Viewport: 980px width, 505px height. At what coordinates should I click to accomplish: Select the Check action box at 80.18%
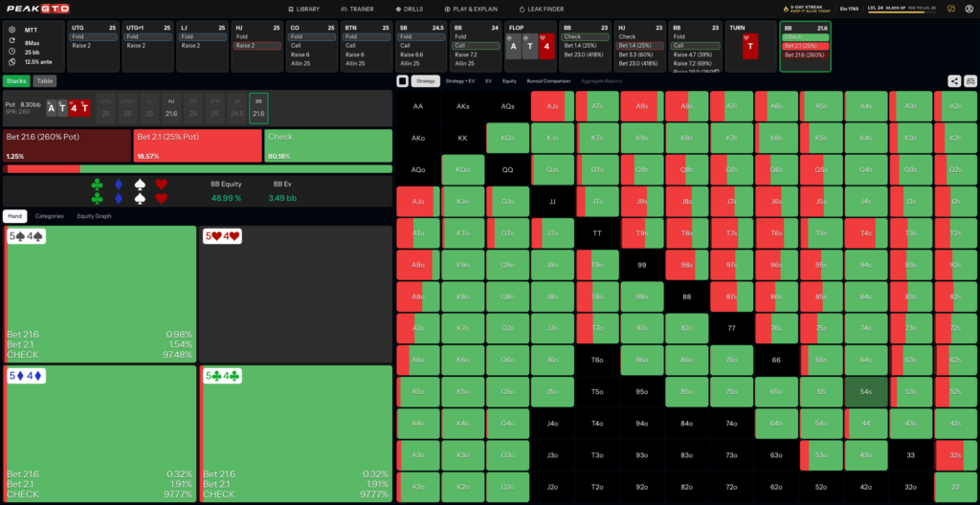pyautogui.click(x=328, y=145)
